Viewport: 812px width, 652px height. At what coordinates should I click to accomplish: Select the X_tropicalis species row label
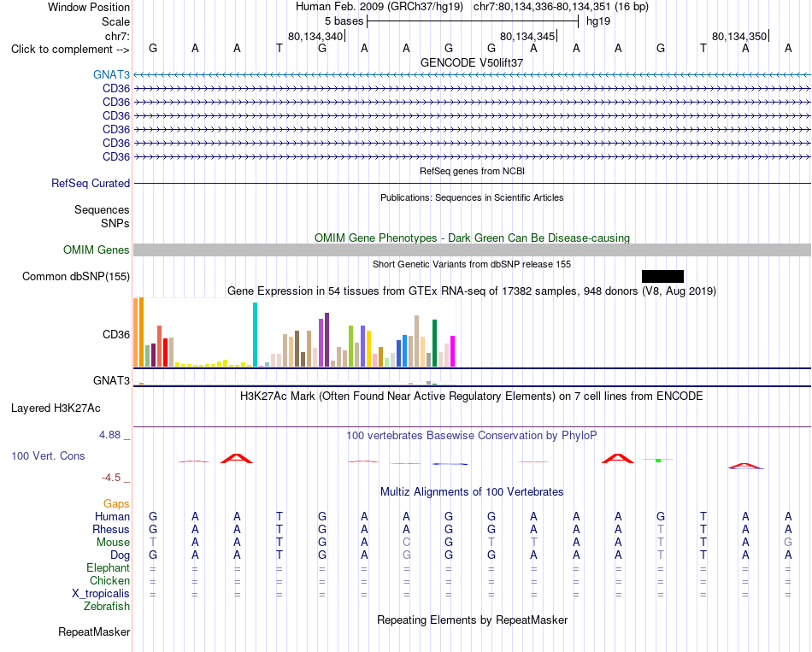point(101,594)
